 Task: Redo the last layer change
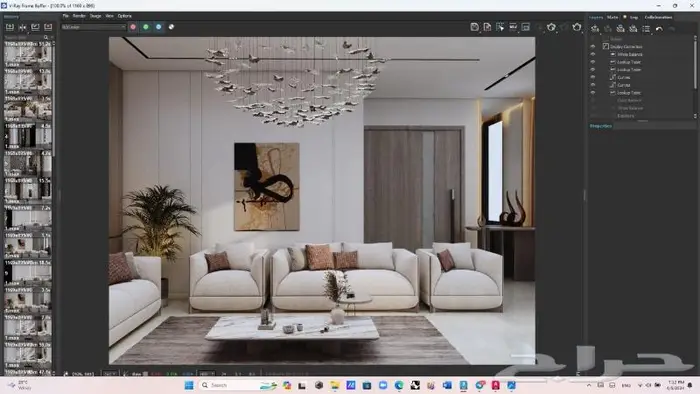671,29
